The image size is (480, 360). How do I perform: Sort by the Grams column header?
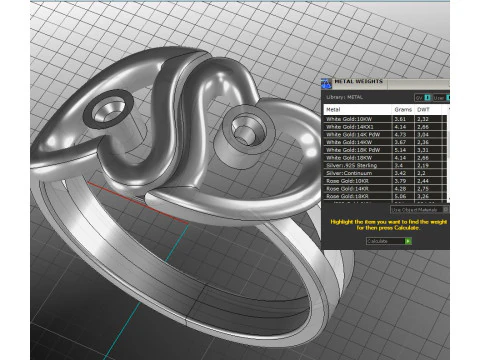pyautogui.click(x=403, y=109)
